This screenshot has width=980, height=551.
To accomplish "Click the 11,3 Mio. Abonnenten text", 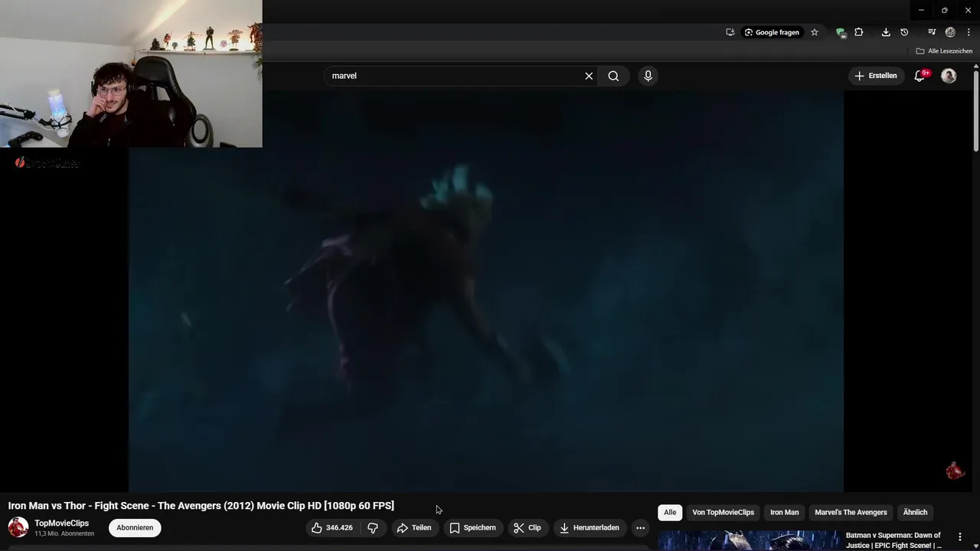I will click(x=64, y=534).
